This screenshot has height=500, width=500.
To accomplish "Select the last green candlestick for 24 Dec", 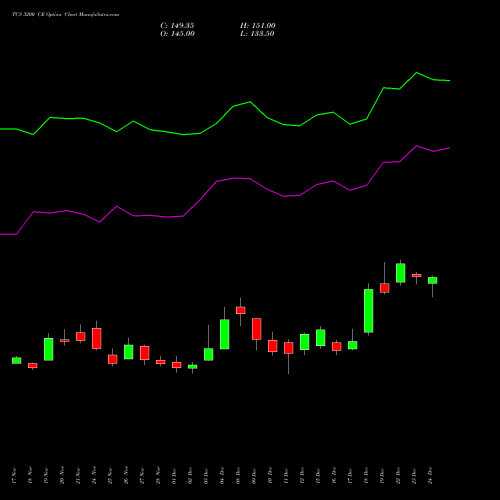I will pos(433,280).
